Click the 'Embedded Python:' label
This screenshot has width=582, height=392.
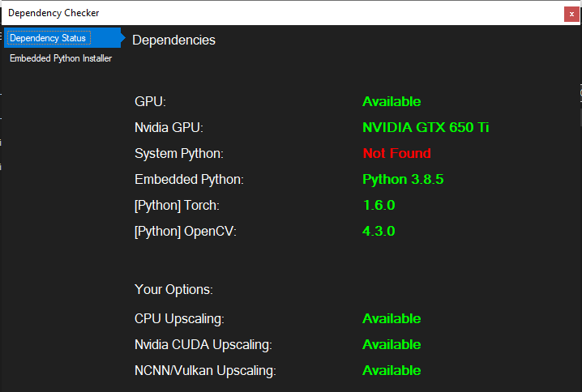[x=189, y=180]
